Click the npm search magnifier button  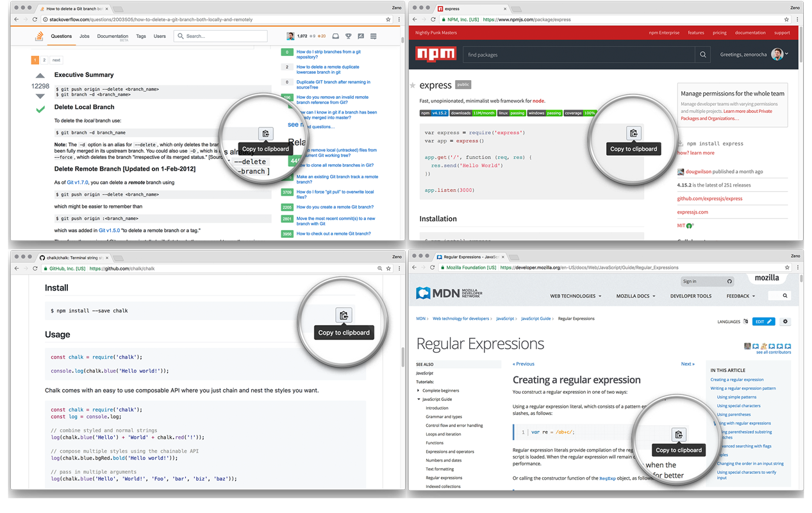703,55
